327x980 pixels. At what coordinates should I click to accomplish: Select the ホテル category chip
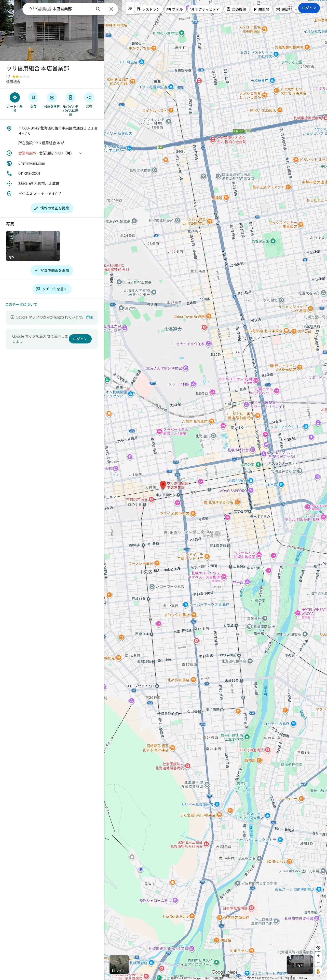click(x=175, y=9)
